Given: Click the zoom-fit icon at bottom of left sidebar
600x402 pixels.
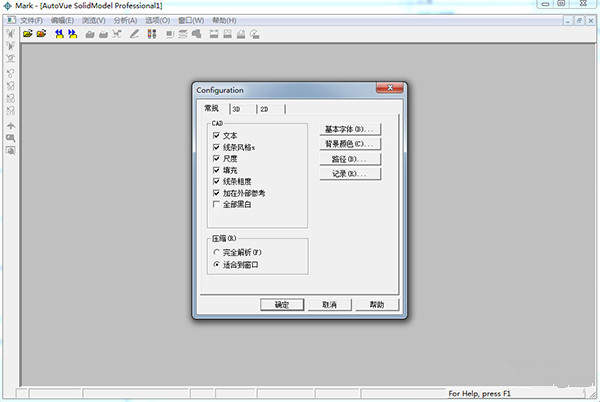Looking at the screenshot, I should 11,150.
